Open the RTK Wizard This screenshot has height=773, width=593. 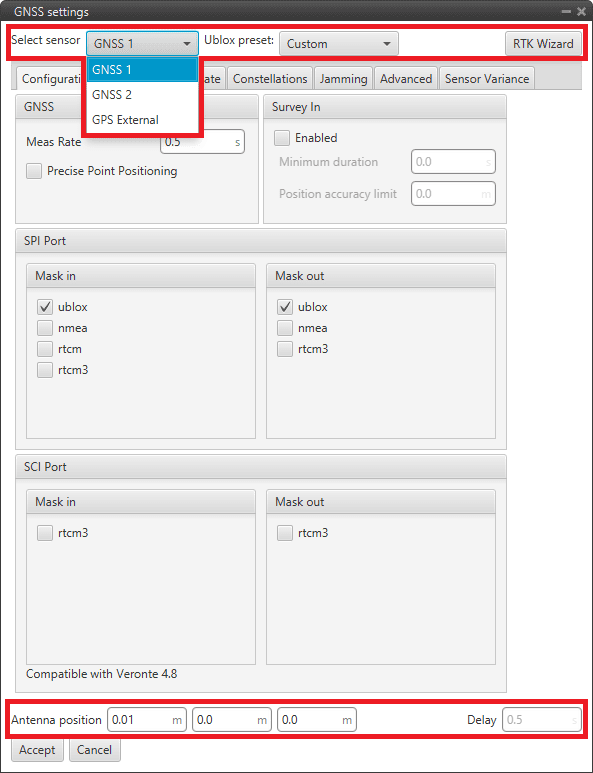click(x=543, y=44)
